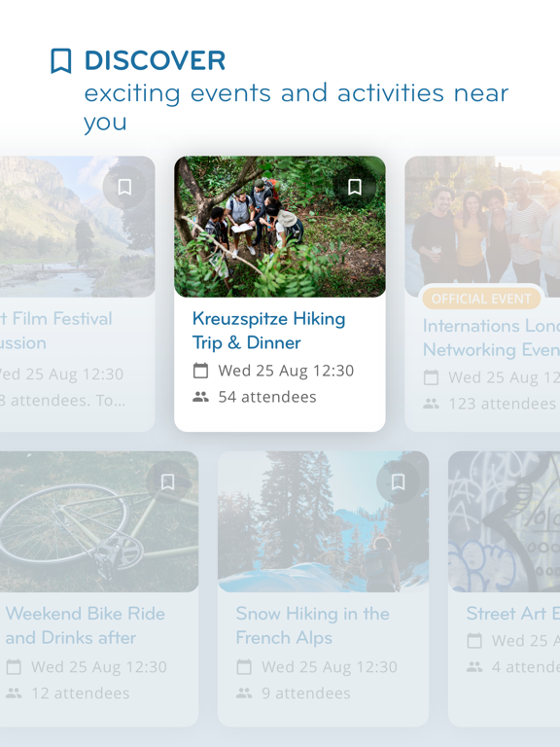
Task: Click the calendar icon on Kreuzspitze card
Action: [x=200, y=371]
